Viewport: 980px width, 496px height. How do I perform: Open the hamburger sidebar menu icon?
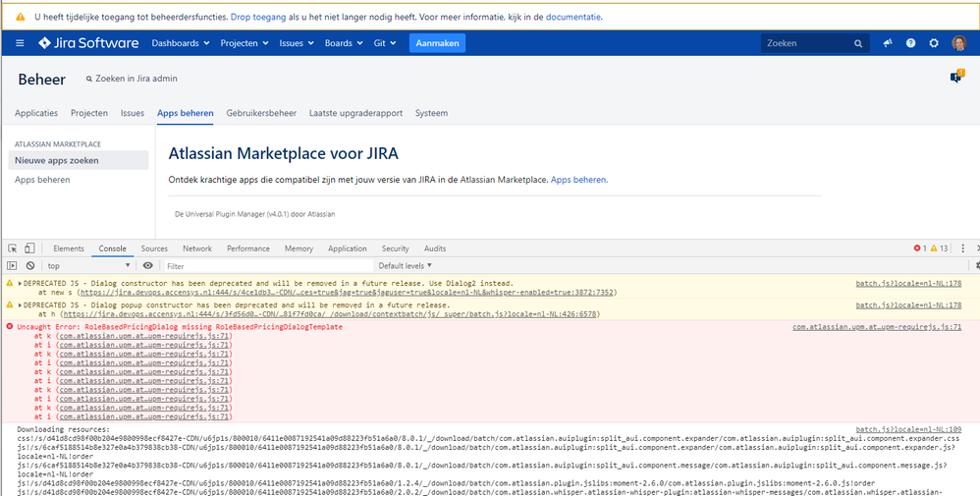20,43
